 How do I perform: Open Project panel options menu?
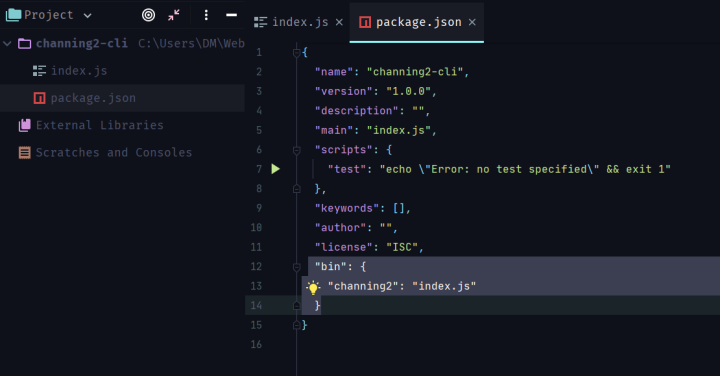click(x=206, y=15)
